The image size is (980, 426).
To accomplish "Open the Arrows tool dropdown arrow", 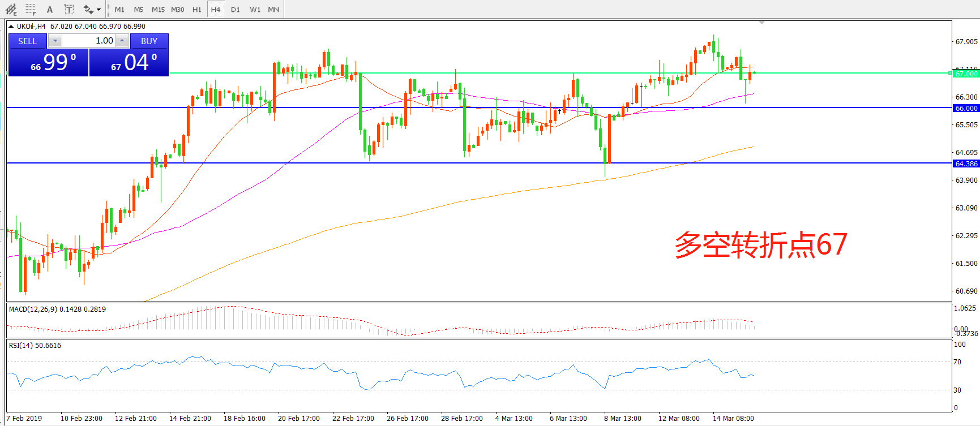I will coord(99,9).
